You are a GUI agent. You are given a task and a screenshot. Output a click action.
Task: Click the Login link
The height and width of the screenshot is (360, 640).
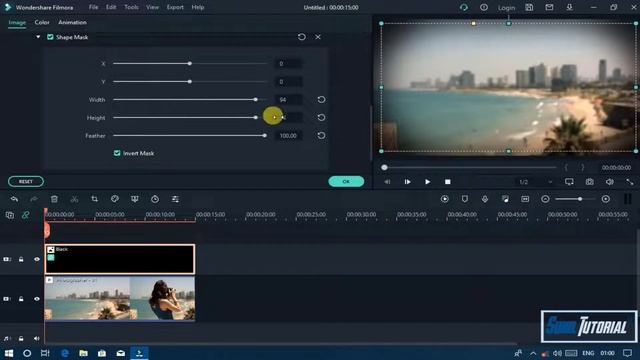(506, 7)
